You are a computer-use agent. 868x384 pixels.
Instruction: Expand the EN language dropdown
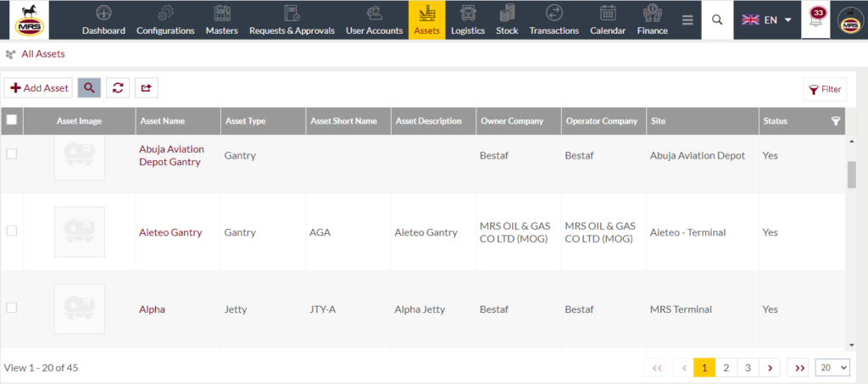click(x=766, y=19)
